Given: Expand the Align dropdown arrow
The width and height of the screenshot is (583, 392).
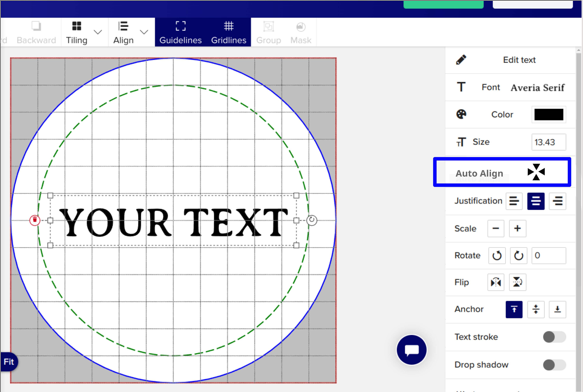Looking at the screenshot, I should (144, 32).
